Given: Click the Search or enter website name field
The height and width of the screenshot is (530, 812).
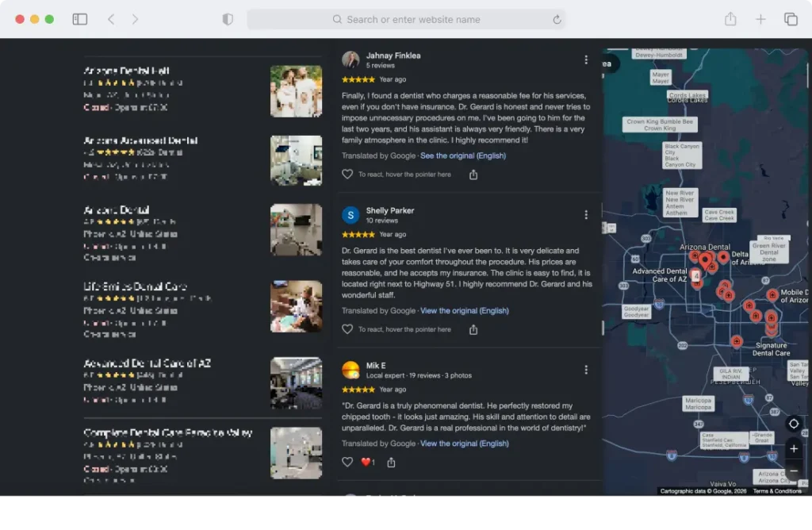Looking at the screenshot, I should [x=407, y=20].
